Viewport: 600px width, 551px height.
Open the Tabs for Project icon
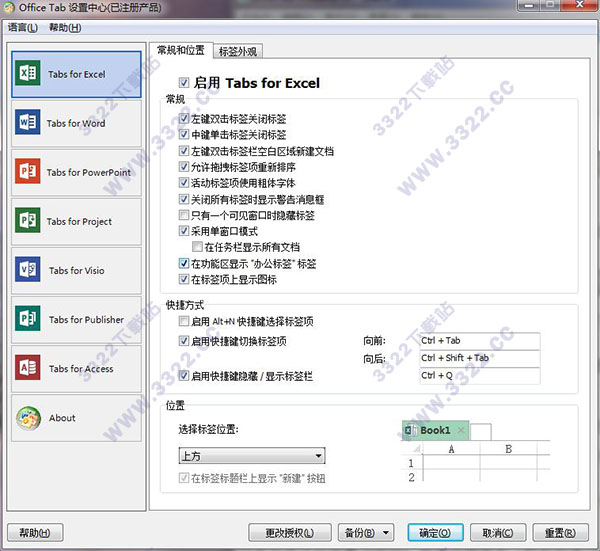(28, 220)
